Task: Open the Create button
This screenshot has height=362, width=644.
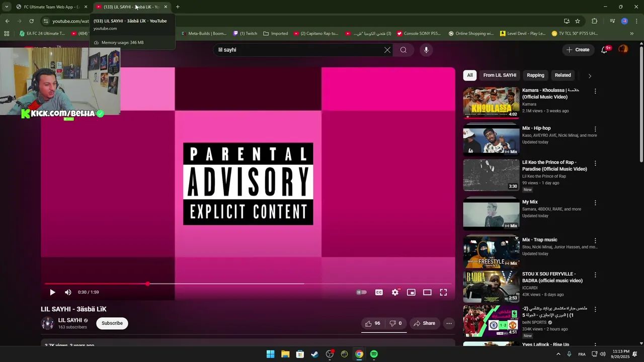Action: 578,50
